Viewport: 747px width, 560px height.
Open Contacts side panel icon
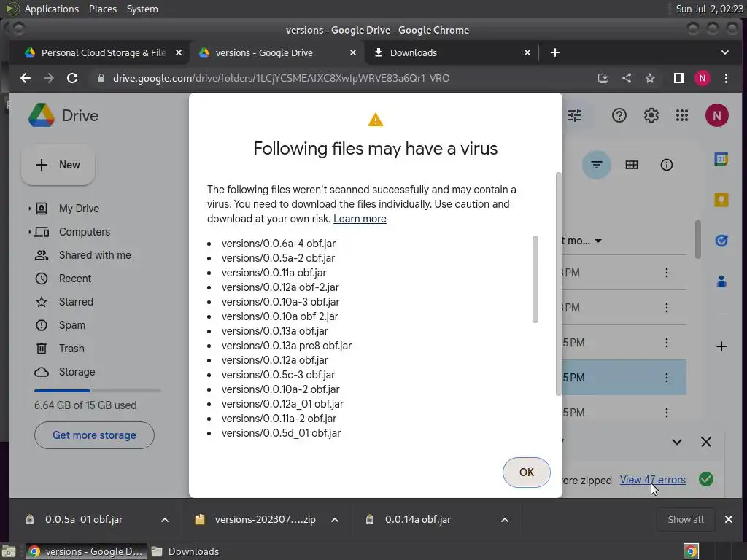[x=721, y=281]
